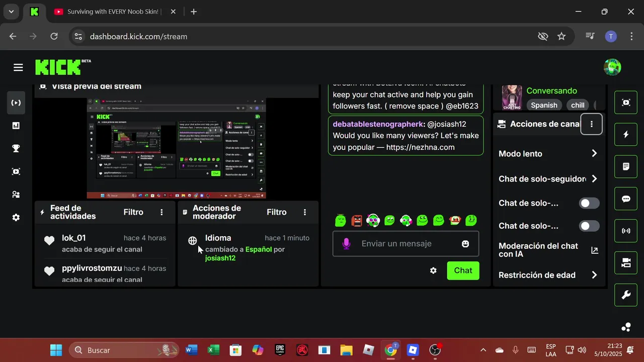Click josiash12 link in moderator actions
644x362 pixels.
(220, 258)
